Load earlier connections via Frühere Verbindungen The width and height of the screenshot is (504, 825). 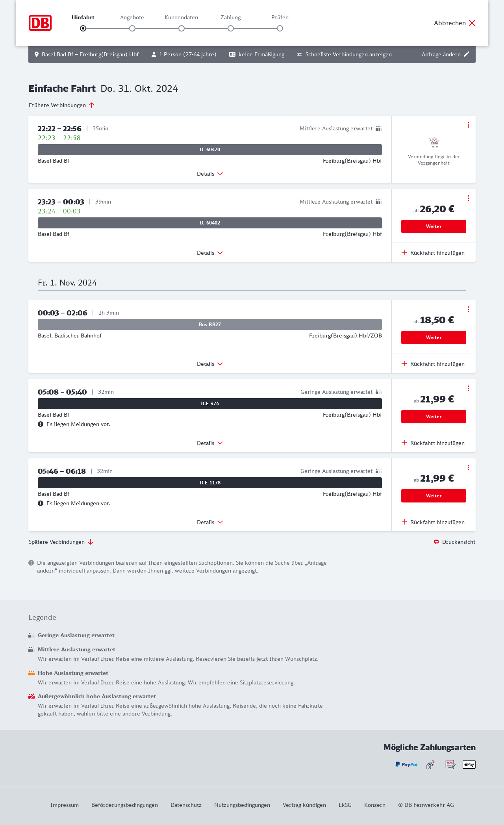point(61,105)
